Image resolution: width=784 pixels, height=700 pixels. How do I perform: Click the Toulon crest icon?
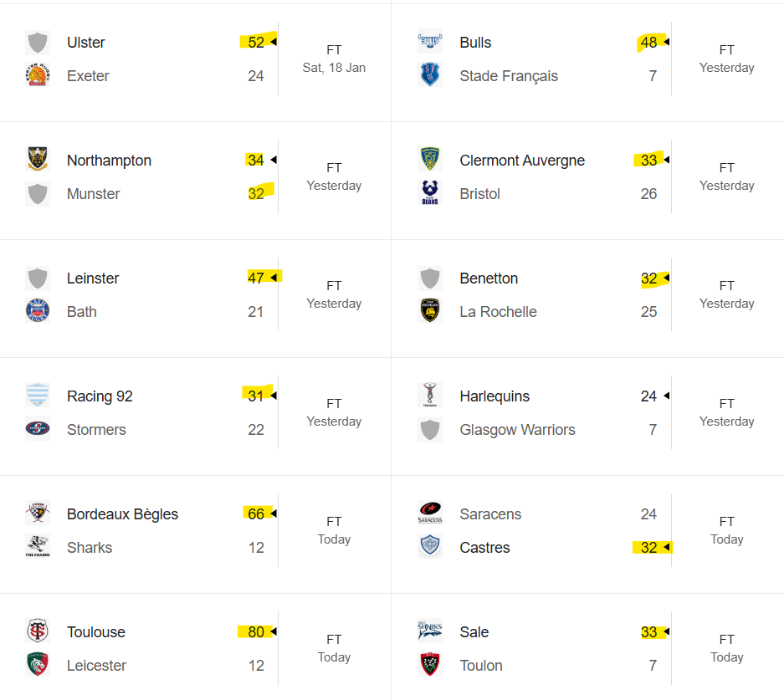tap(430, 665)
